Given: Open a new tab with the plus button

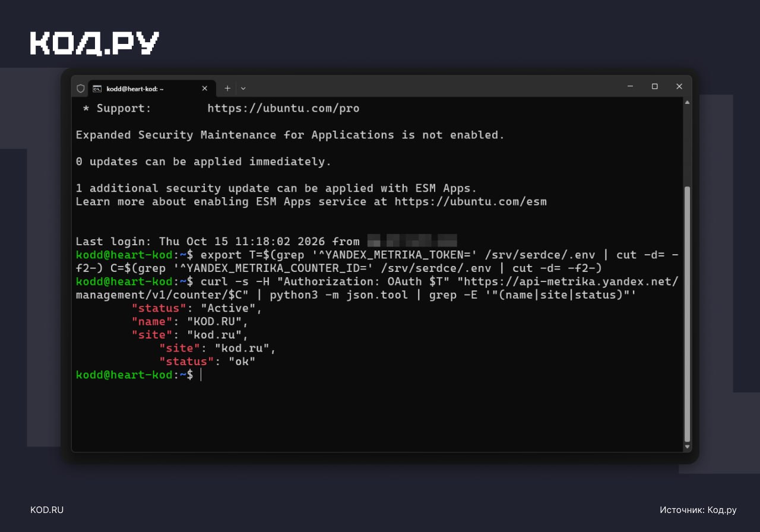Looking at the screenshot, I should point(227,88).
